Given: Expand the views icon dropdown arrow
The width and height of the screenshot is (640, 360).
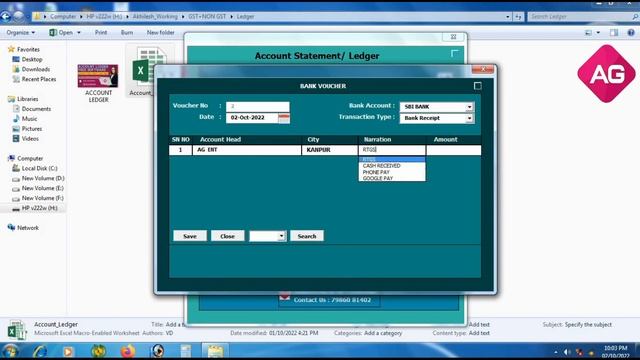Looking at the screenshot, I should point(598,33).
